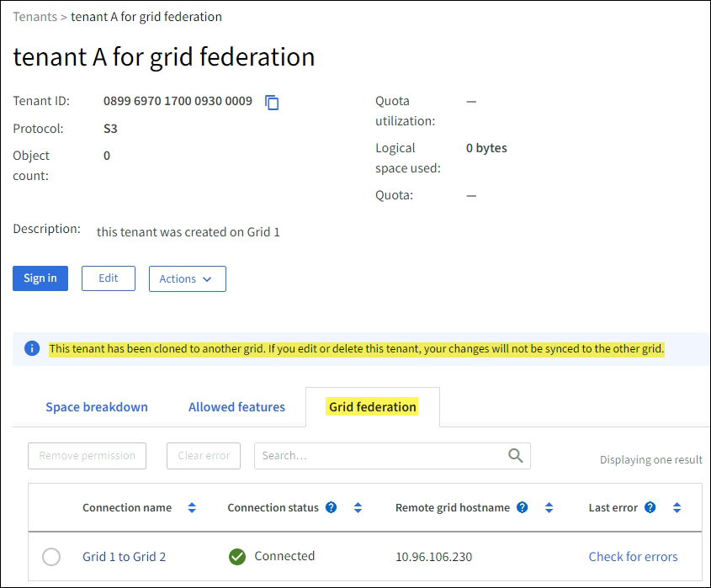Viewport: 711px width, 588px height.
Task: Sort table by Connection name
Action: tap(192, 507)
